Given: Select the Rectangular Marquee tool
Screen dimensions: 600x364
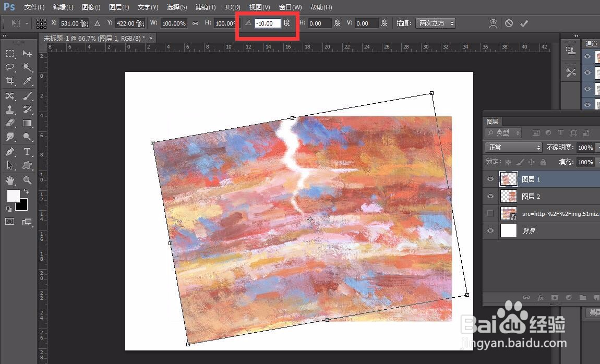Looking at the screenshot, I should 10,54.
